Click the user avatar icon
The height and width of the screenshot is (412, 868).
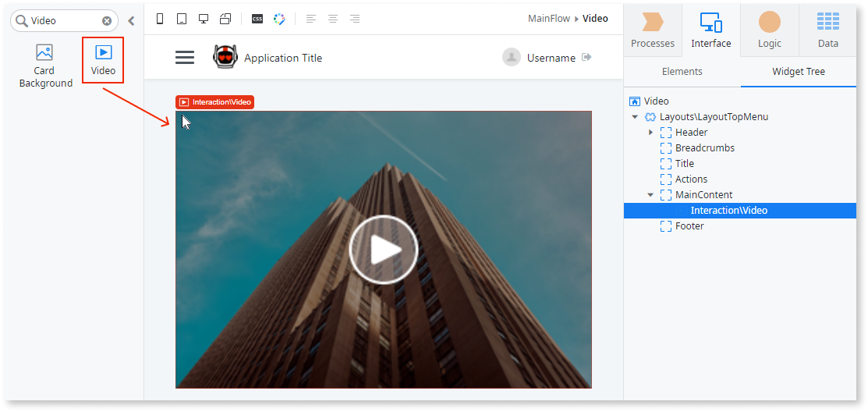(x=512, y=57)
